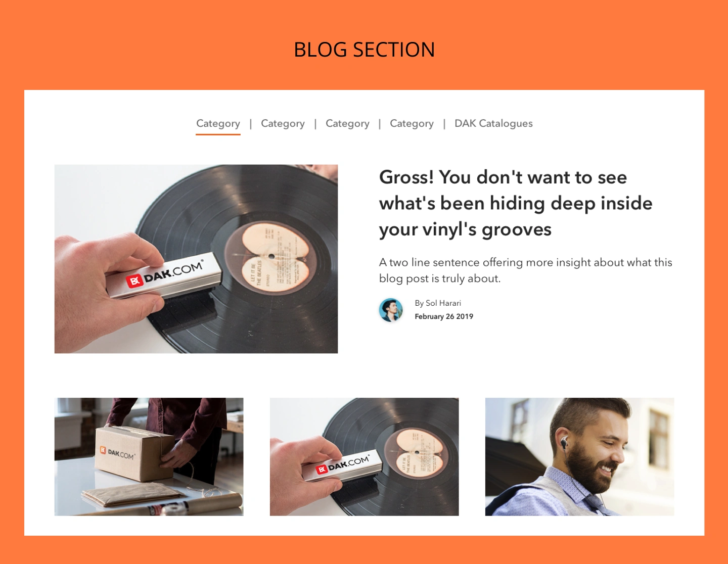Click the earbud in the smiling man's ear
This screenshot has width=728, height=564.
564,443
